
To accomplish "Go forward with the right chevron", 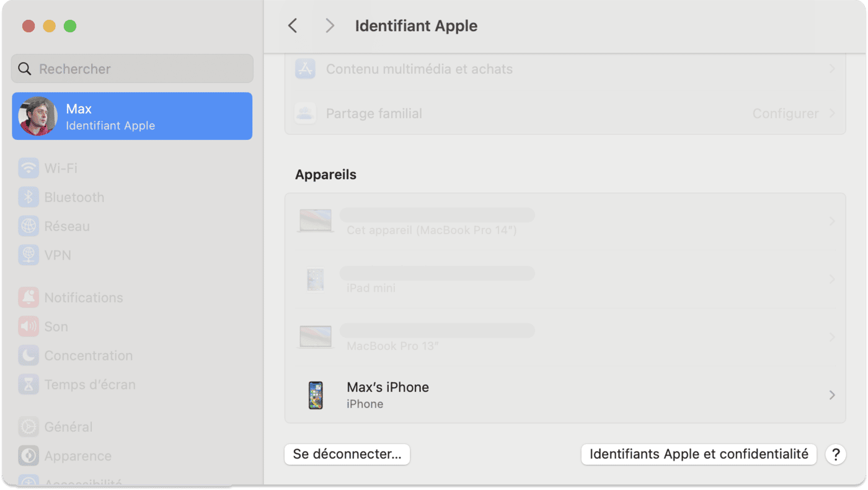I will [x=330, y=25].
